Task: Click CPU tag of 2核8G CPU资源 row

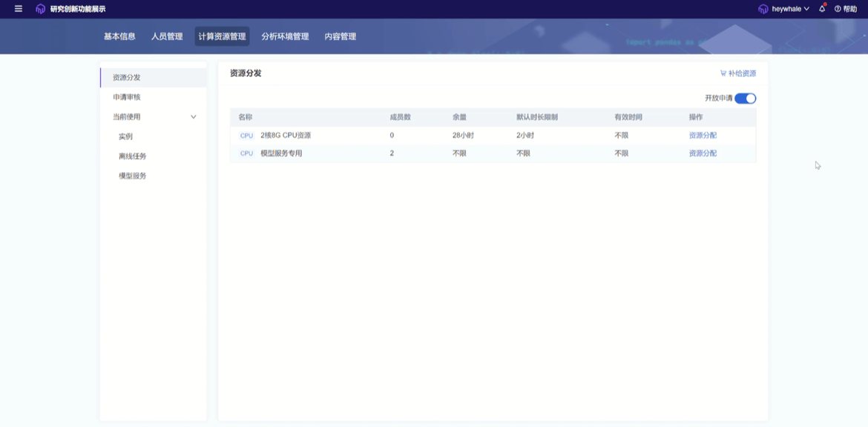Action: pos(246,136)
